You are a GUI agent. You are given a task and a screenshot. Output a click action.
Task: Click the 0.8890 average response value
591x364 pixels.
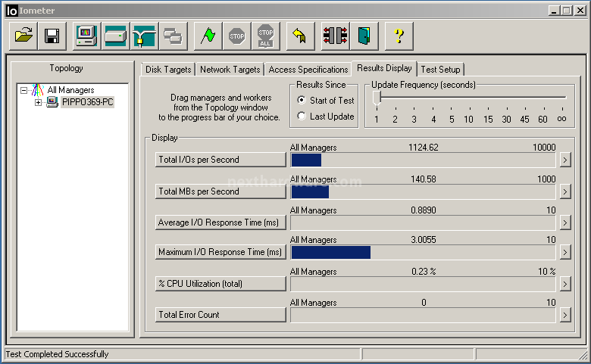click(x=424, y=210)
